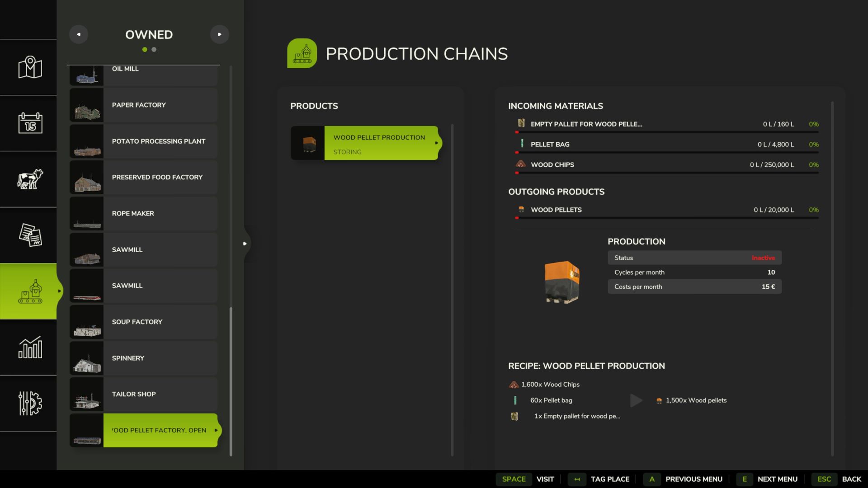Open the map overview sidebar icon

click(30, 67)
